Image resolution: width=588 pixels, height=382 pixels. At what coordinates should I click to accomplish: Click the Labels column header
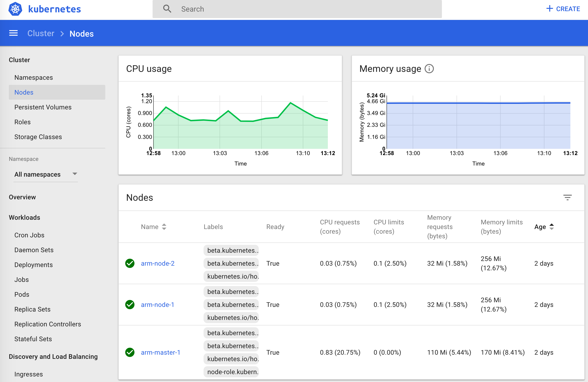[213, 227]
